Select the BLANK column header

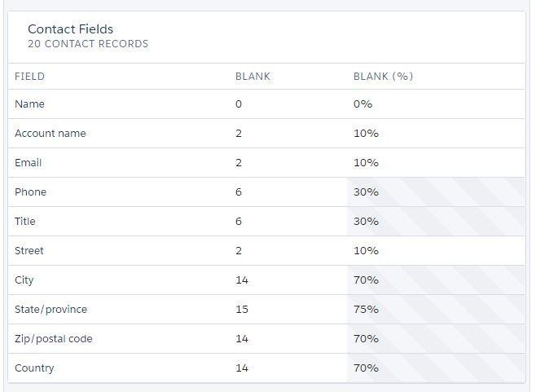pyautogui.click(x=253, y=77)
